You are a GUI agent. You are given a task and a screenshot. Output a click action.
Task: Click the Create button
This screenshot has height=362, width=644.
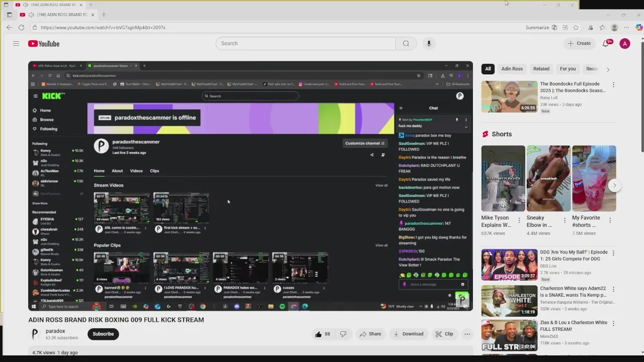579,44
